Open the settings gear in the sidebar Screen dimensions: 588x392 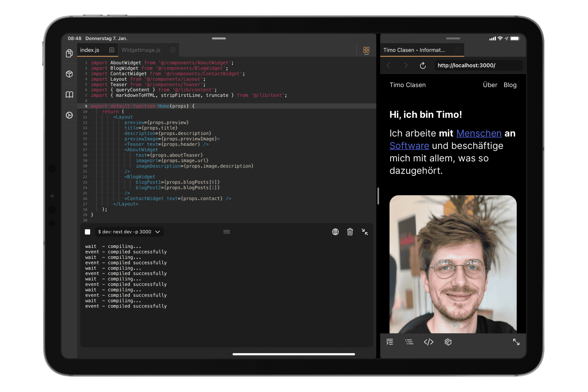[x=69, y=115]
